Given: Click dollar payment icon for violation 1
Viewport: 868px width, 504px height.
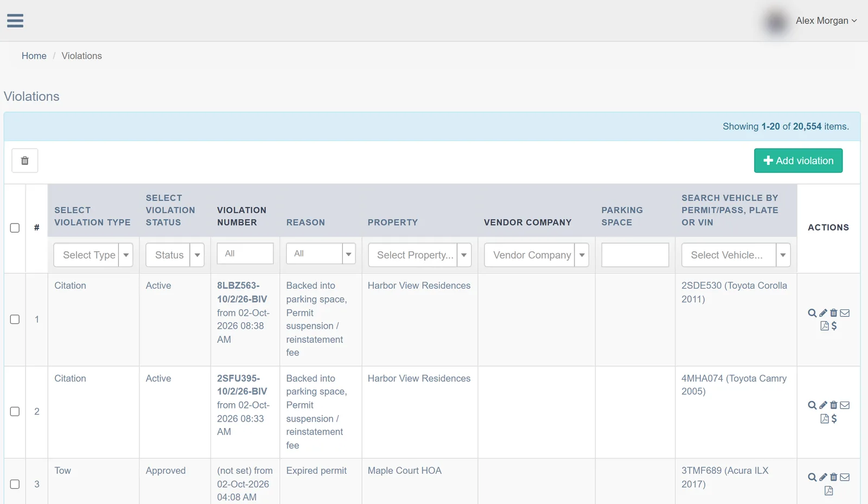Looking at the screenshot, I should (x=834, y=326).
